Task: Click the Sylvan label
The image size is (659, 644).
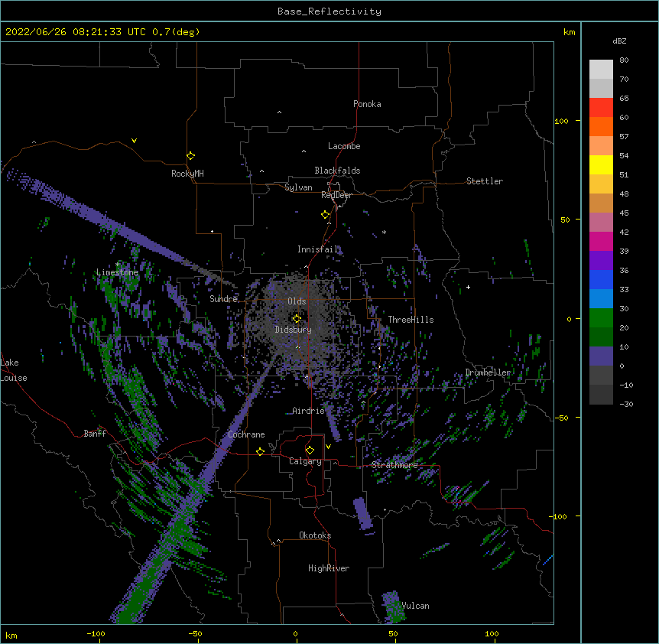Action: pyautogui.click(x=298, y=187)
